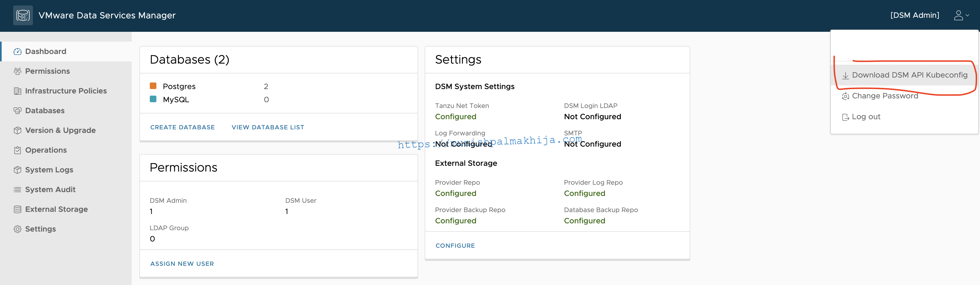Click Tanzu Net Token Configured status
980x285 pixels.
pyautogui.click(x=456, y=117)
